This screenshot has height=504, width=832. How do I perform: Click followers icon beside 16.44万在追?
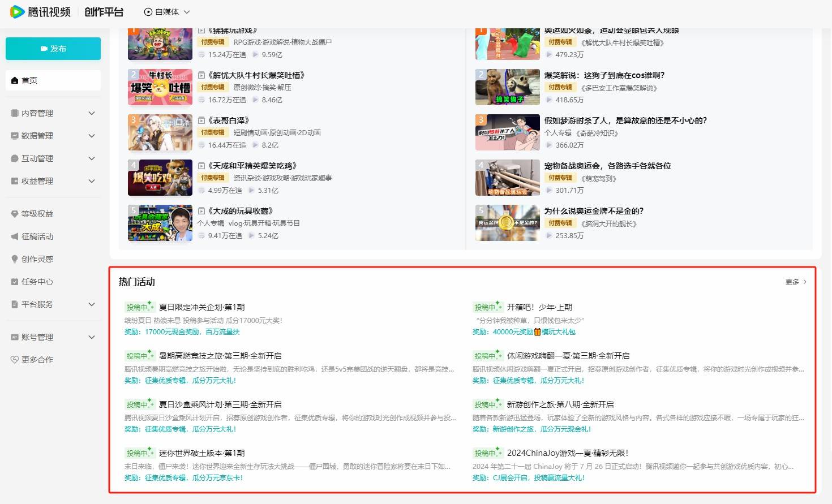click(x=201, y=145)
